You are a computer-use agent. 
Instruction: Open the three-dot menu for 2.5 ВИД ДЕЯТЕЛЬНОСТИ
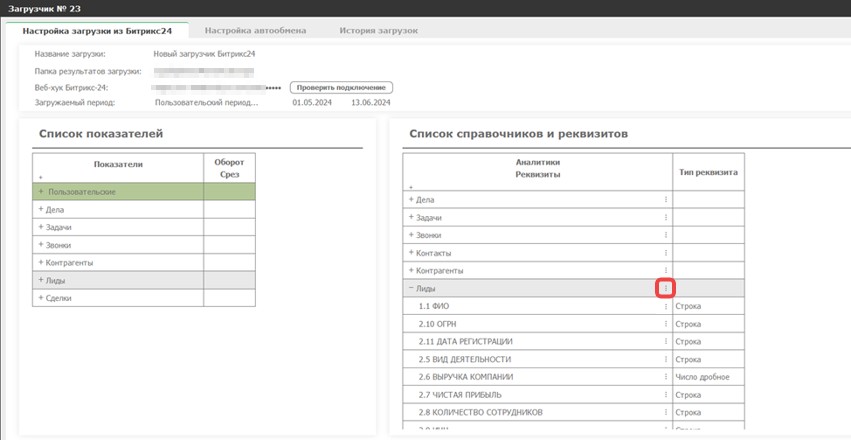pyautogui.click(x=666, y=359)
